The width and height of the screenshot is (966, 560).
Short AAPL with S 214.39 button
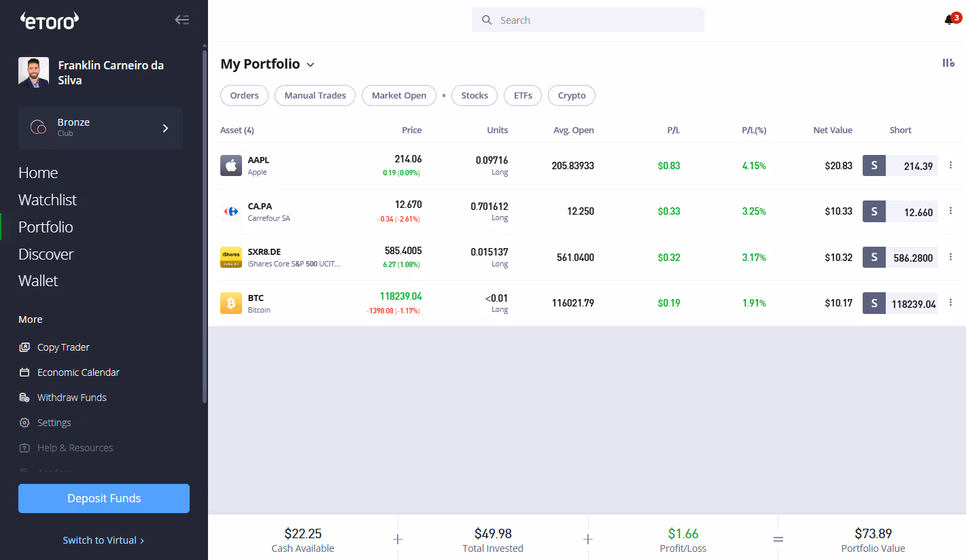(900, 165)
